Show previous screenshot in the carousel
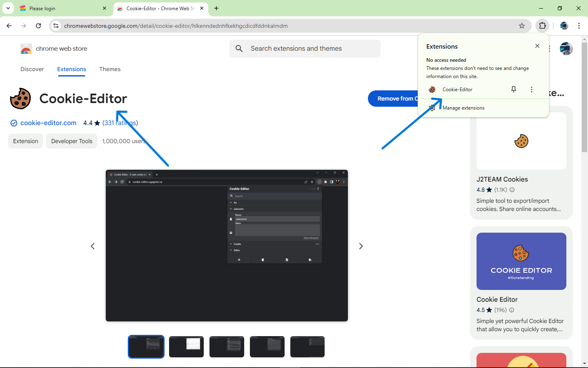 [x=93, y=246]
